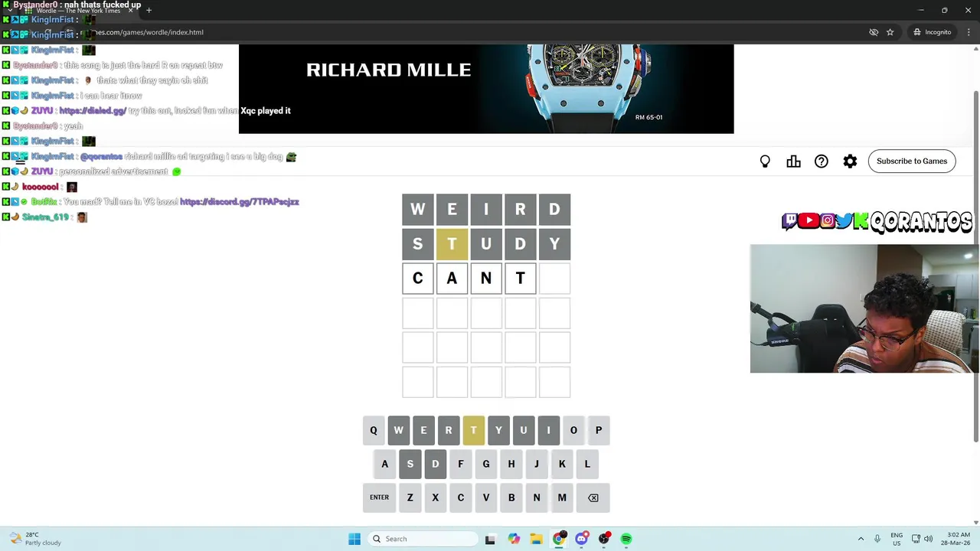Screen dimensions: 980x551
Task: Click the Q key on the Wordle keyboard
Action: 374,430
